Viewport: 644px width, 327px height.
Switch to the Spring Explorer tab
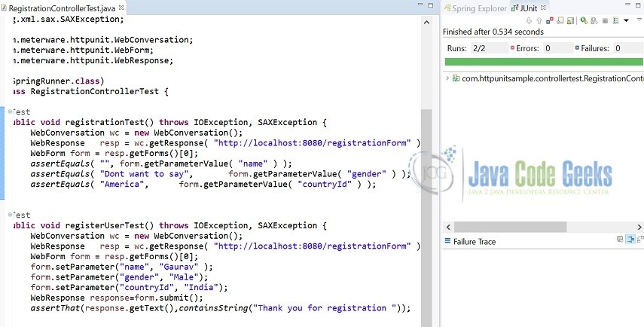pos(475,8)
